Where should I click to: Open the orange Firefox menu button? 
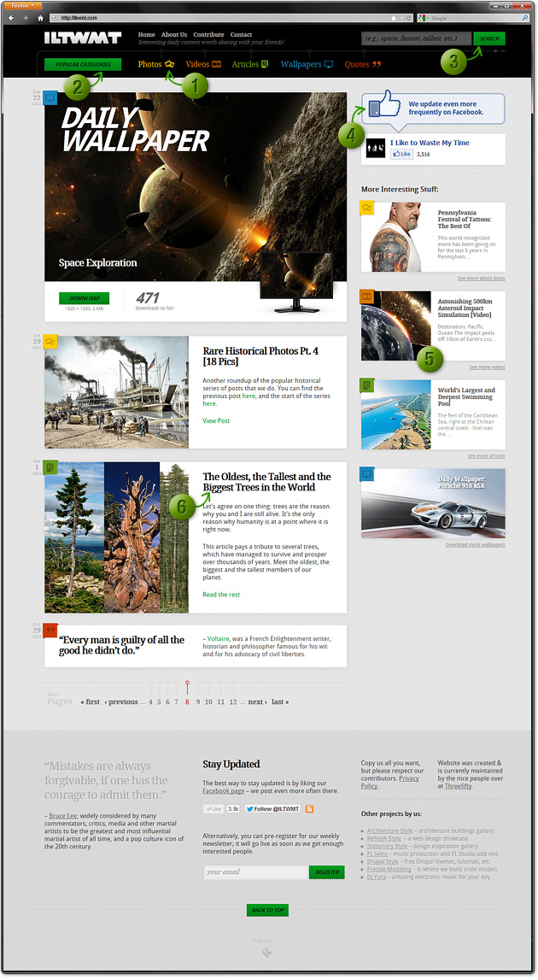coord(22,6)
